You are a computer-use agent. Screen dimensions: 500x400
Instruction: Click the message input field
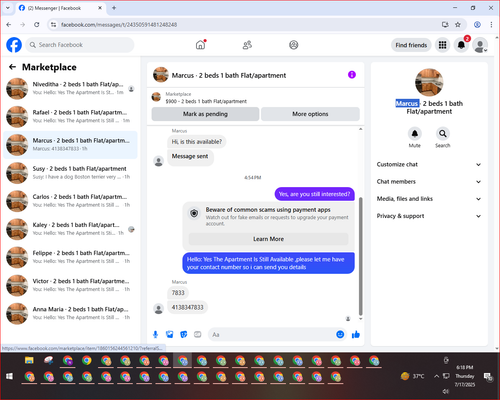coord(272,334)
